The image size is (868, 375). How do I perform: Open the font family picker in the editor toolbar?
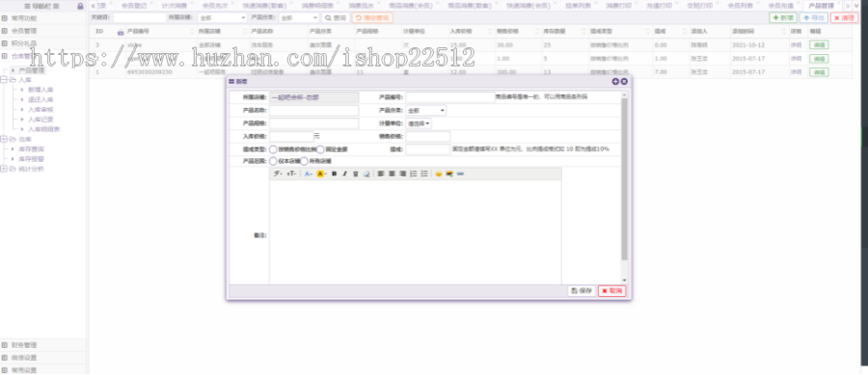(x=278, y=174)
